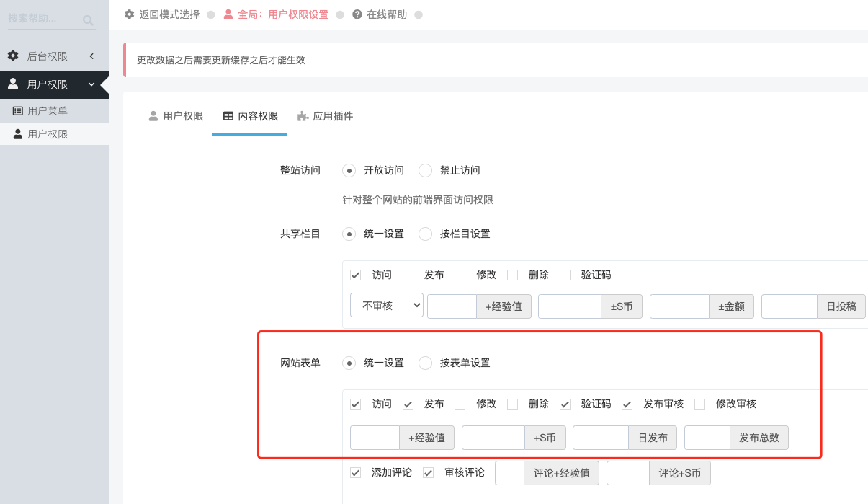This screenshot has width=868, height=504.
Task: Select 禁止访问 for 整站访问
Action: click(426, 171)
